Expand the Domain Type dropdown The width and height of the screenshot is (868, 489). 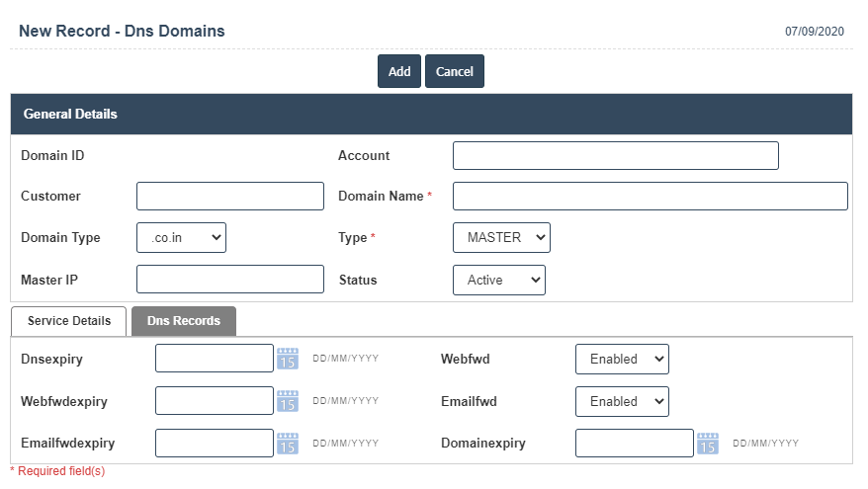[x=181, y=238]
